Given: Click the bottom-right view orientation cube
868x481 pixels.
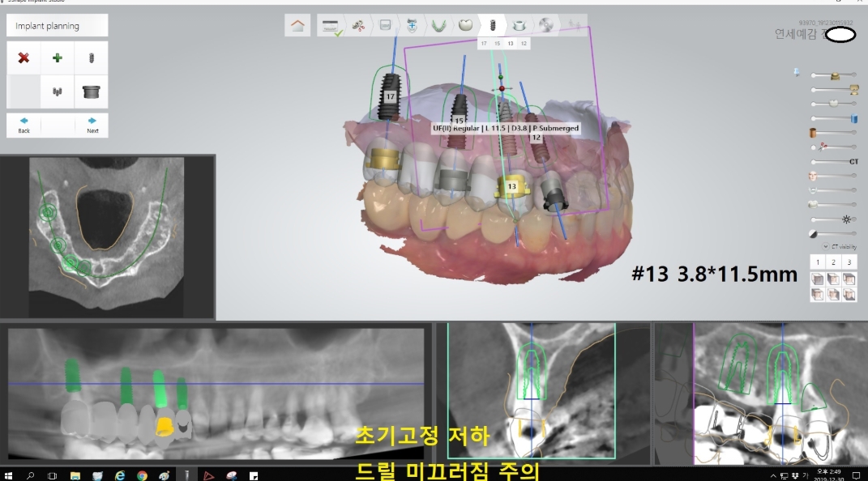Looking at the screenshot, I should [849, 295].
